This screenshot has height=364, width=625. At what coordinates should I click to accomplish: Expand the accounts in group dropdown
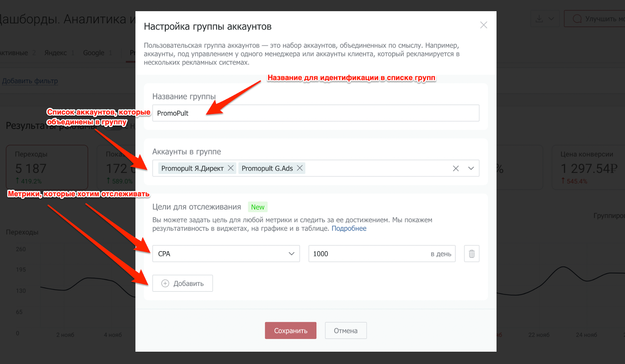(x=471, y=169)
